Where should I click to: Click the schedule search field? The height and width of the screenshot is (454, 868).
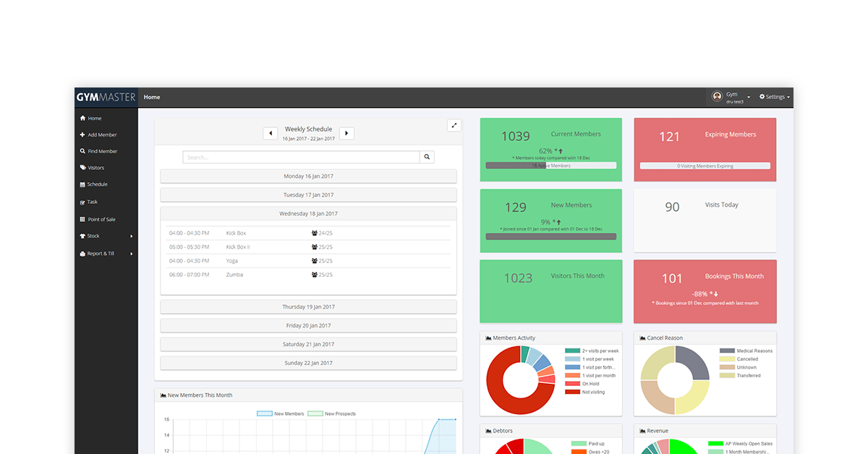(301, 157)
